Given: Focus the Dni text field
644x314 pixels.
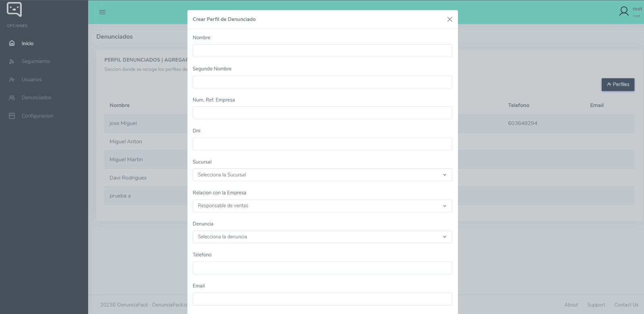Looking at the screenshot, I should pos(322,144).
